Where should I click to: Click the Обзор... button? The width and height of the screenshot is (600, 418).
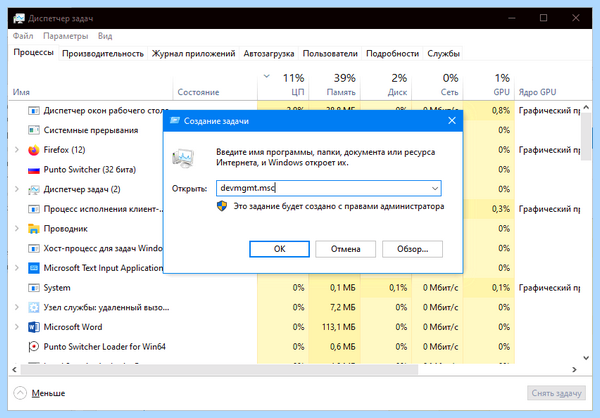412,249
